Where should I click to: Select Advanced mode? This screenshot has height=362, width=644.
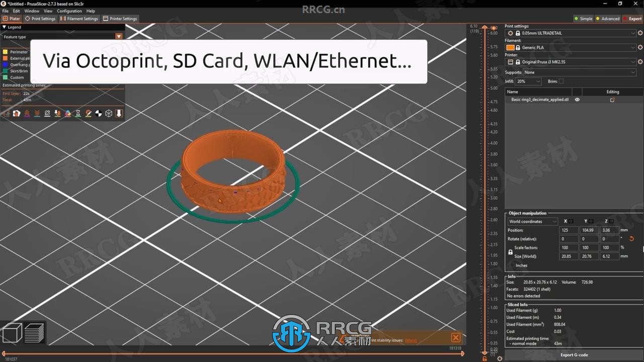[608, 19]
